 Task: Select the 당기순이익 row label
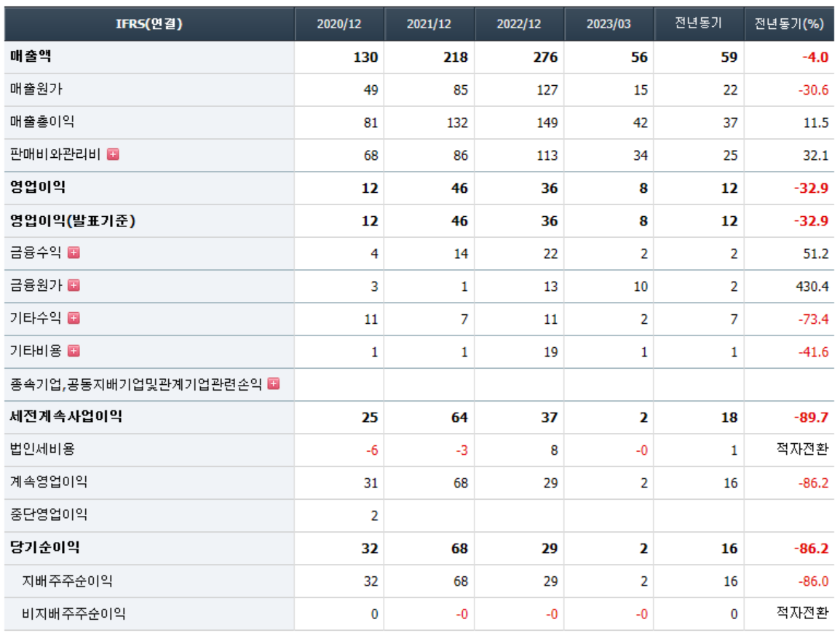point(44,547)
